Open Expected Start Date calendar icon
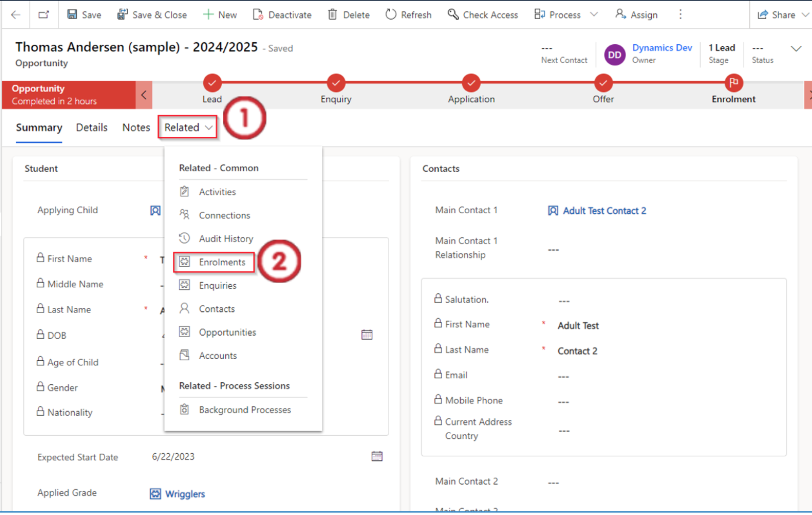Viewport: 812px width, 515px height. (x=376, y=456)
